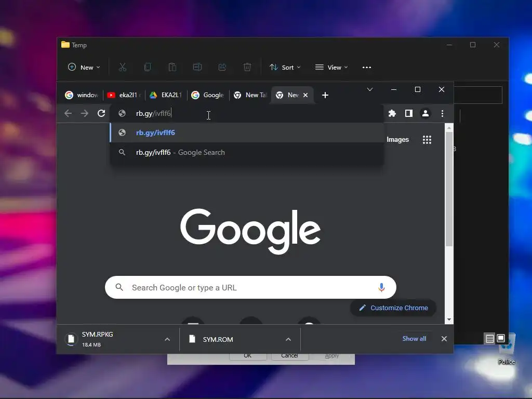Image resolution: width=532 pixels, height=399 pixels.
Task: Open the Sort dropdown in Temp window
Action: (x=285, y=67)
